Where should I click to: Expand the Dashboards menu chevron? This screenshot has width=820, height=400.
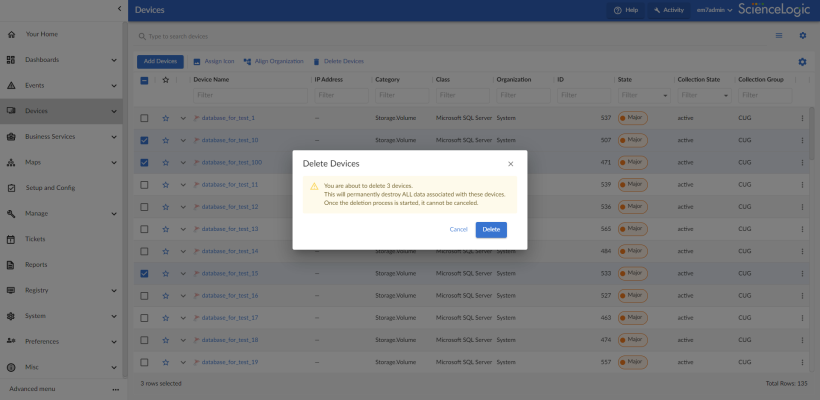(114, 60)
